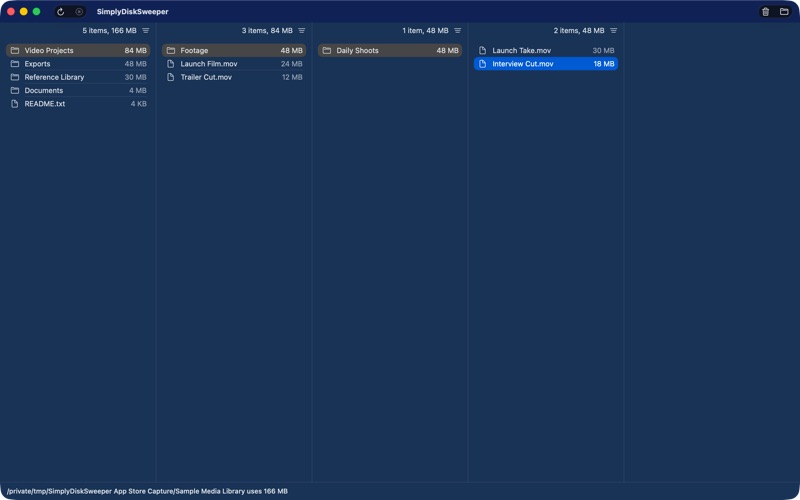The image size is (800, 500).
Task: Click the Launch Take.mov file icon
Action: (x=483, y=51)
